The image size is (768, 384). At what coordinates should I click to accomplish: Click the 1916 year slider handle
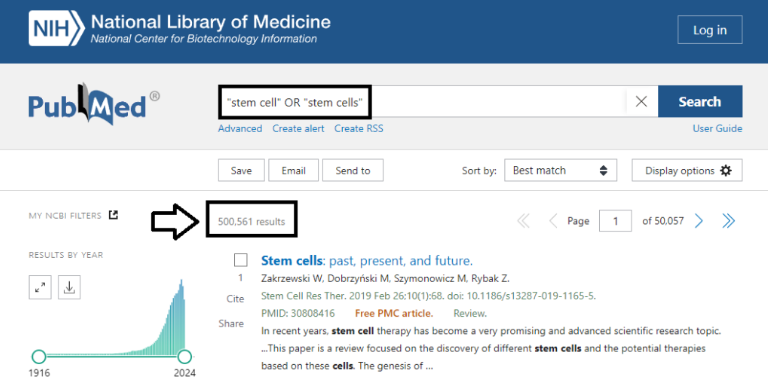(39, 356)
